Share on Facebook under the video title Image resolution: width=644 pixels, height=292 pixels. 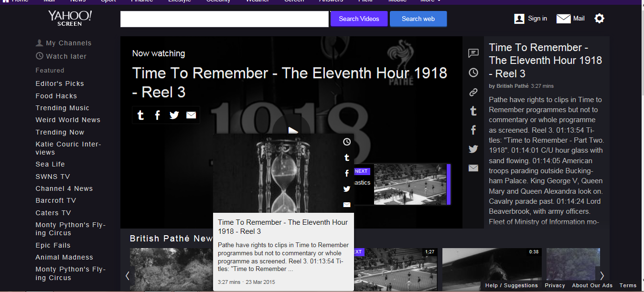coord(157,115)
